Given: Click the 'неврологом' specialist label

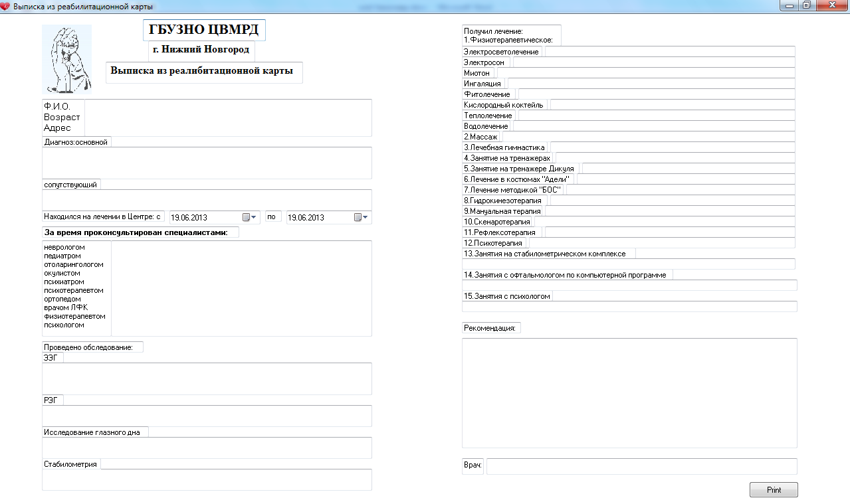Looking at the screenshot, I should [x=64, y=247].
